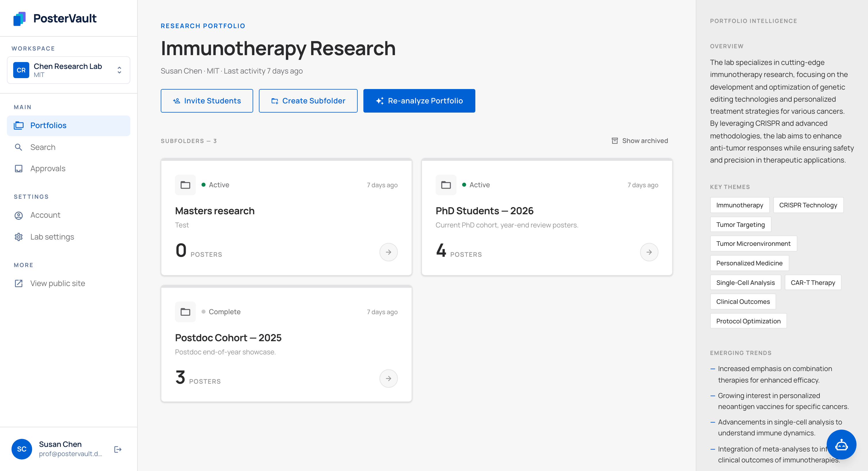The width and height of the screenshot is (868, 471).
Task: Open Account settings
Action: [68, 215]
